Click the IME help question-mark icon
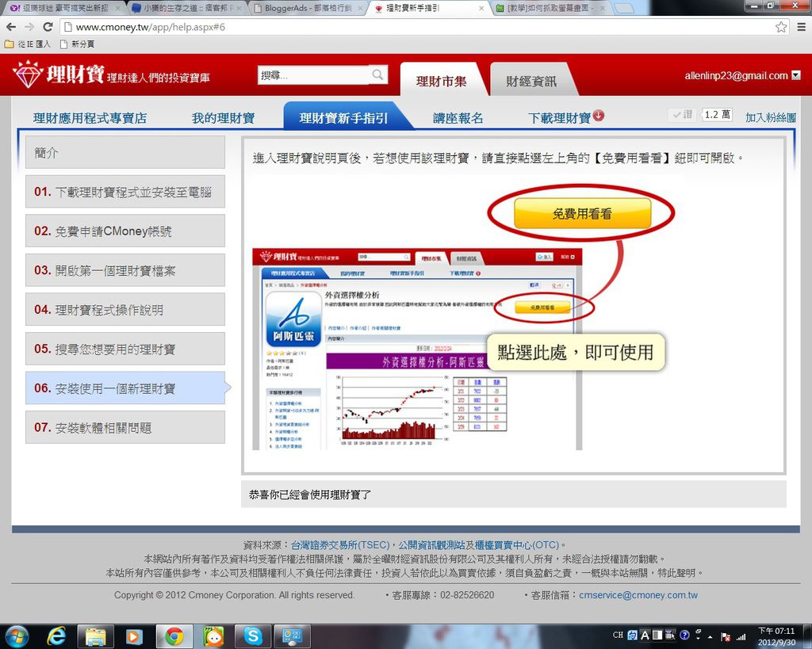This screenshot has height=649, width=812. [x=684, y=635]
